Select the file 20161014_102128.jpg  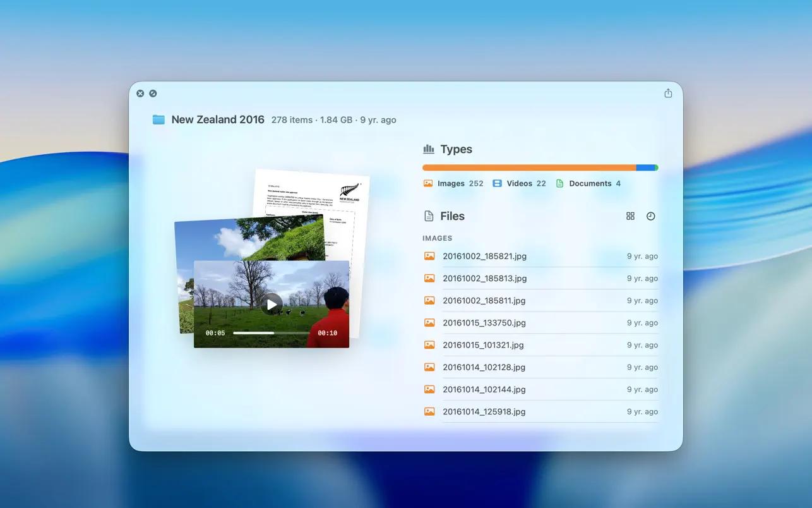pyautogui.click(x=540, y=367)
